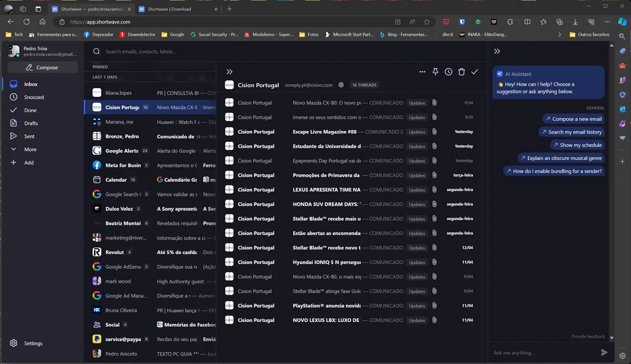Expand the More sidebar section

click(30, 149)
